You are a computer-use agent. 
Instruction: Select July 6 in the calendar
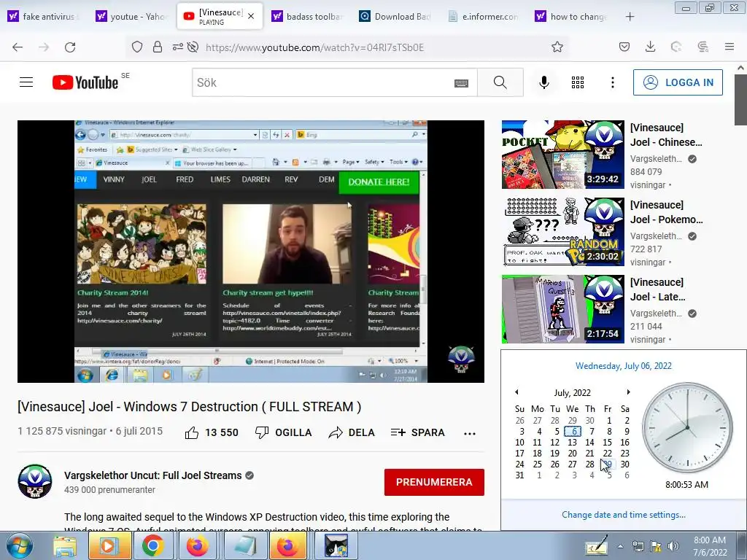[572, 432]
